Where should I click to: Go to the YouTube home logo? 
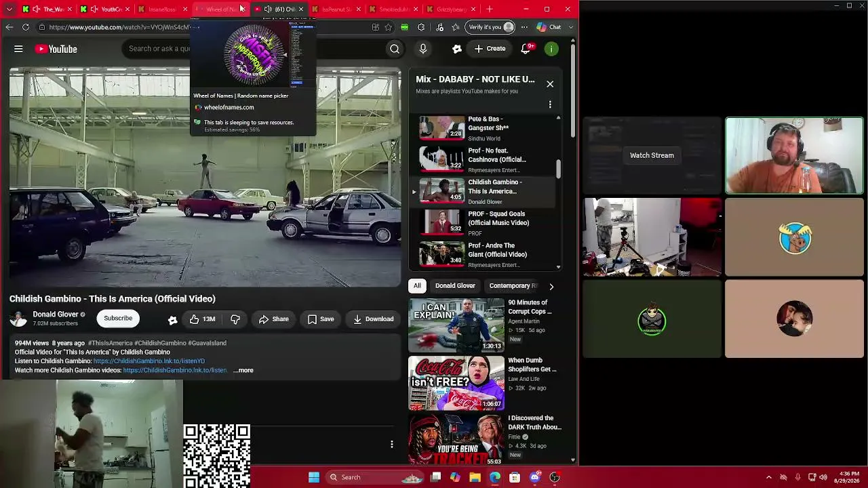pyautogui.click(x=56, y=49)
